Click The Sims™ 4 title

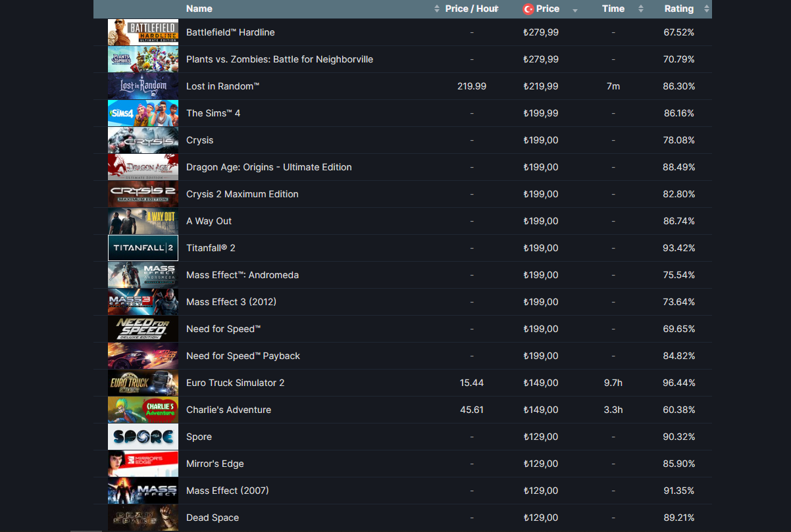[x=213, y=113]
